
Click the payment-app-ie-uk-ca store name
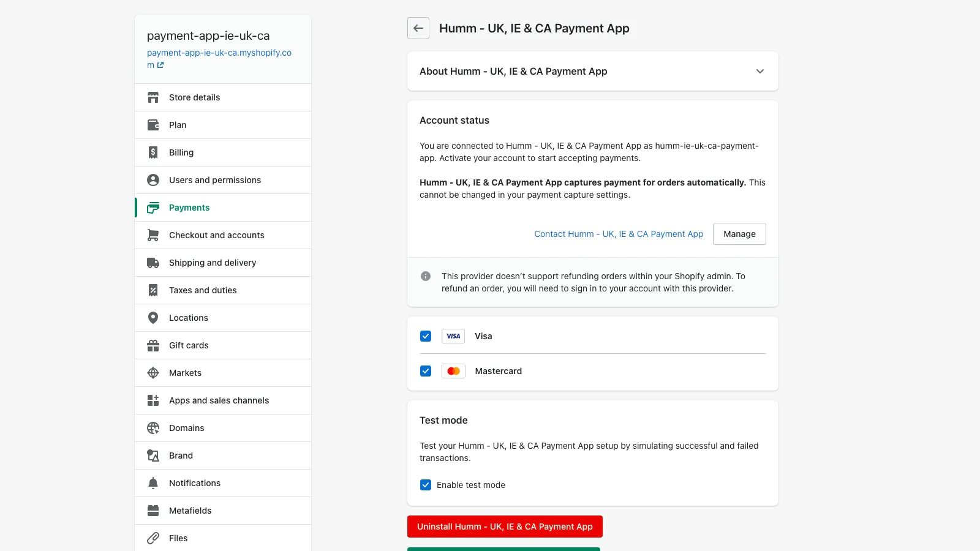[208, 36]
